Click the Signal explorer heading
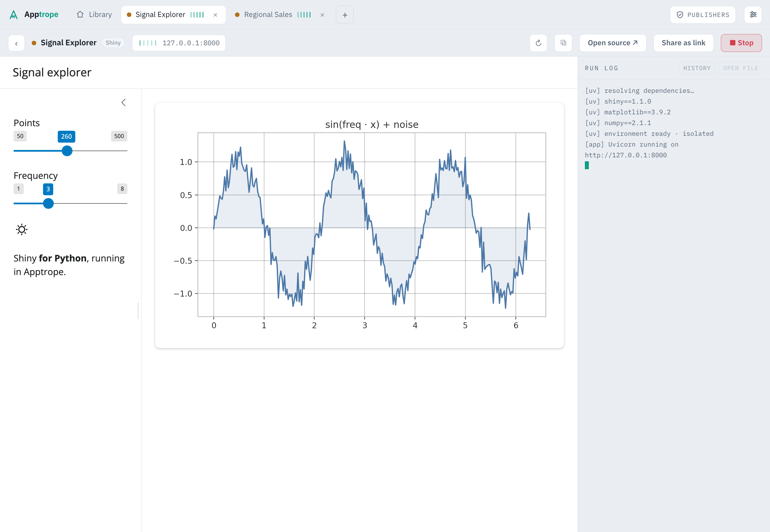This screenshot has width=770, height=532. click(52, 72)
